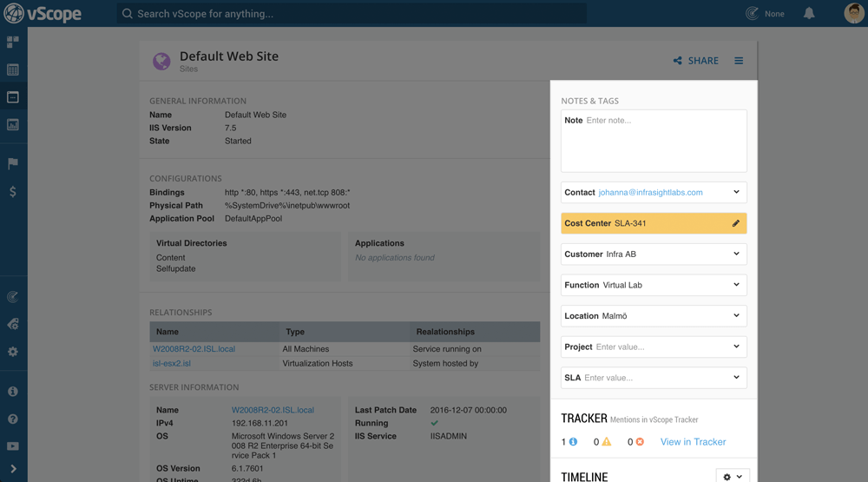This screenshot has height=482, width=868.
Task: Select the properties page sidebar icon
Action: click(x=13, y=97)
